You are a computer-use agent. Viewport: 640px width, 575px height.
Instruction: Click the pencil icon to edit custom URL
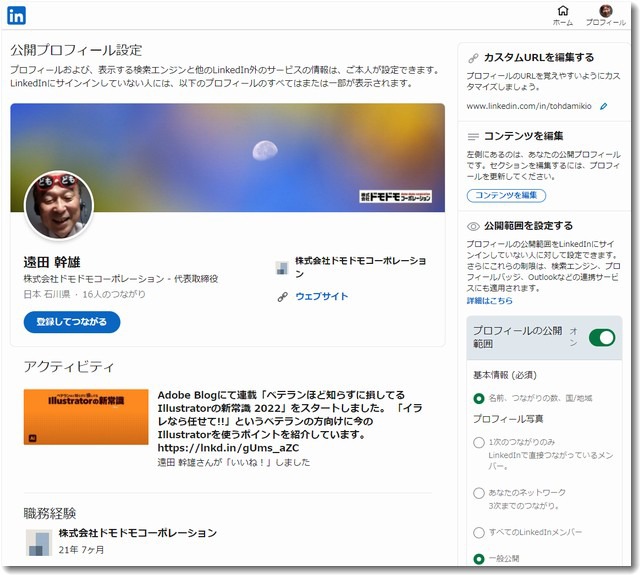click(603, 107)
